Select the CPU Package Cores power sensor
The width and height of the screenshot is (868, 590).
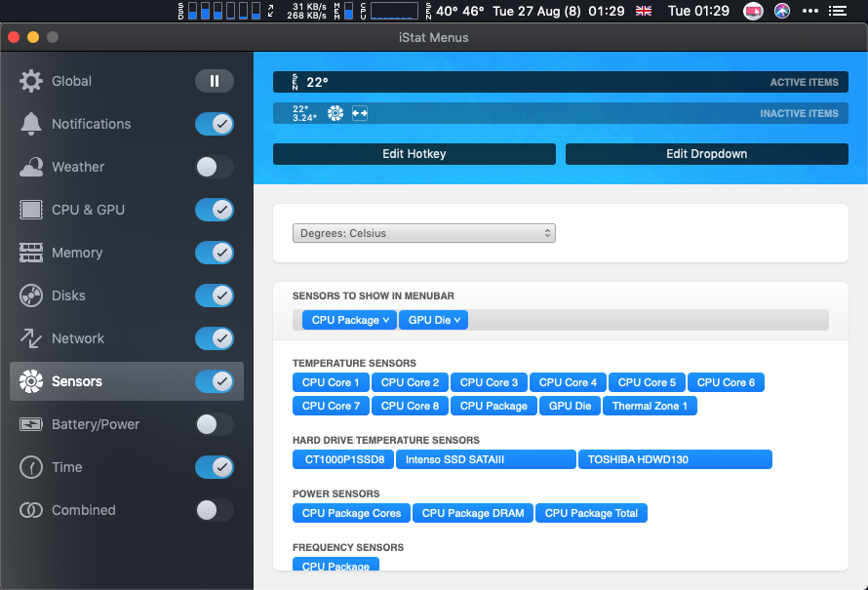click(351, 513)
